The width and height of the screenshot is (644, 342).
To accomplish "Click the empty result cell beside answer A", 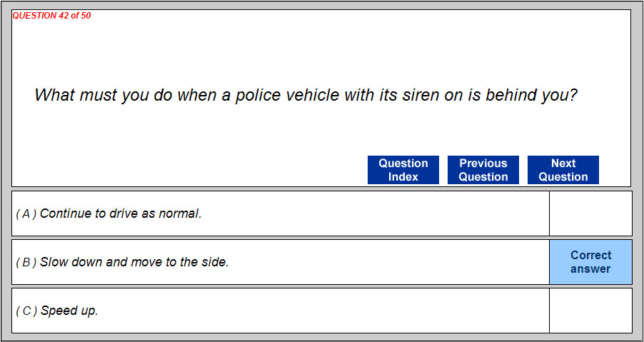I will click(x=590, y=213).
